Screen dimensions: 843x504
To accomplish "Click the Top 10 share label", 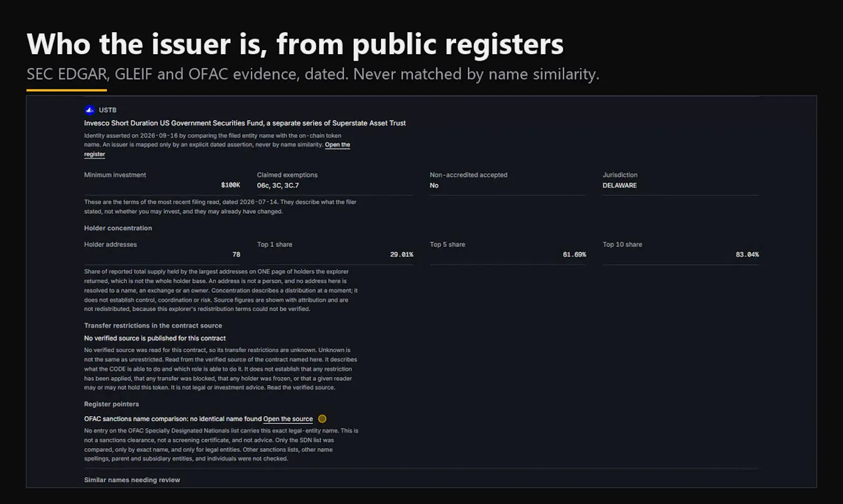I will pyautogui.click(x=622, y=244).
